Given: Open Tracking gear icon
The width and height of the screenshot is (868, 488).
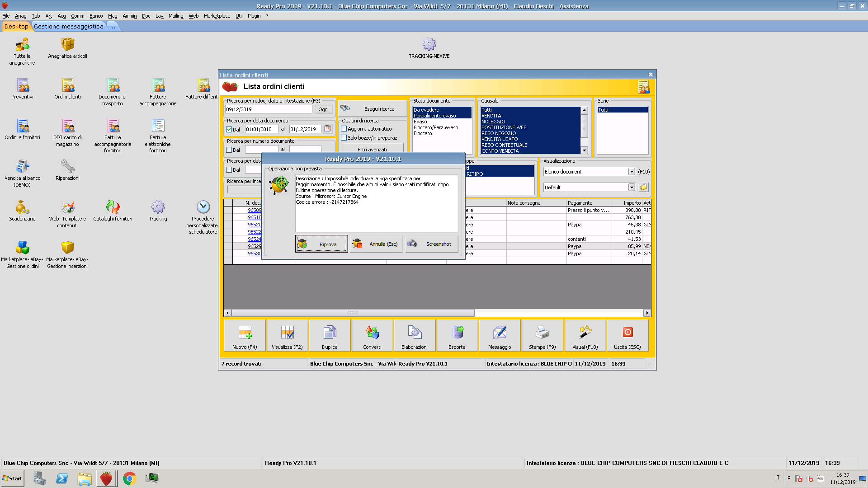Looking at the screenshot, I should [158, 211].
